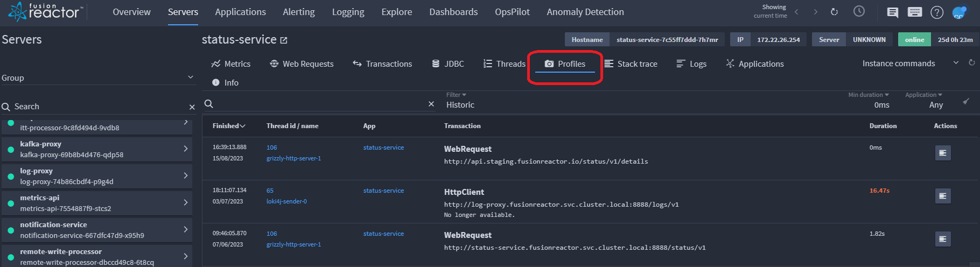Switch to the Logs tab
This screenshot has width=980, height=267.
coord(691,64)
